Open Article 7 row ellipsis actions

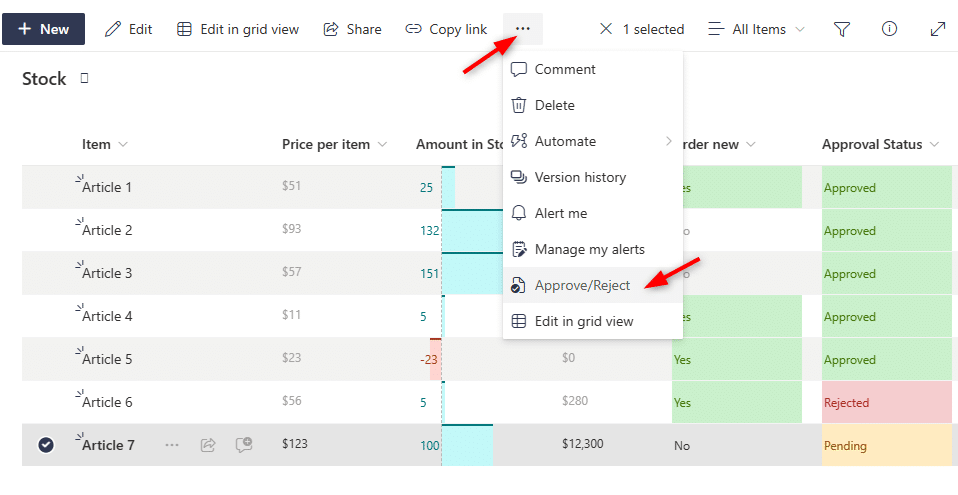(x=172, y=445)
